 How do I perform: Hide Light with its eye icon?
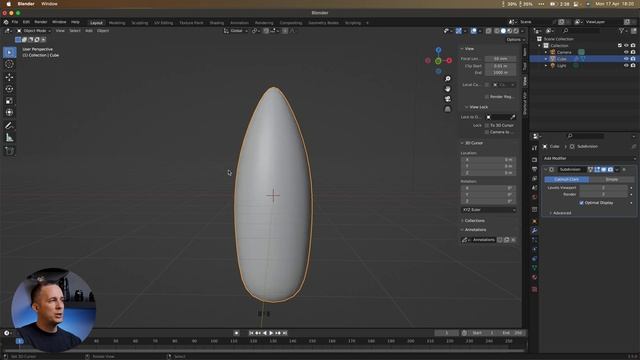[x=626, y=66]
